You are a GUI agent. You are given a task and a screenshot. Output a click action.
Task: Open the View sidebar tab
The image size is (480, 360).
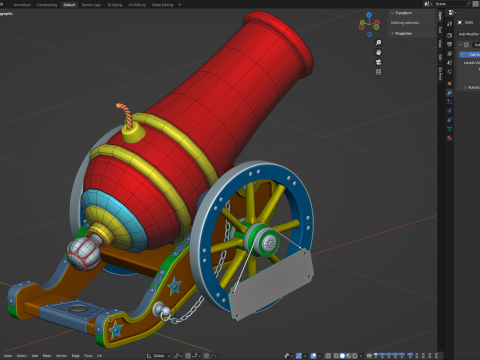(440, 43)
